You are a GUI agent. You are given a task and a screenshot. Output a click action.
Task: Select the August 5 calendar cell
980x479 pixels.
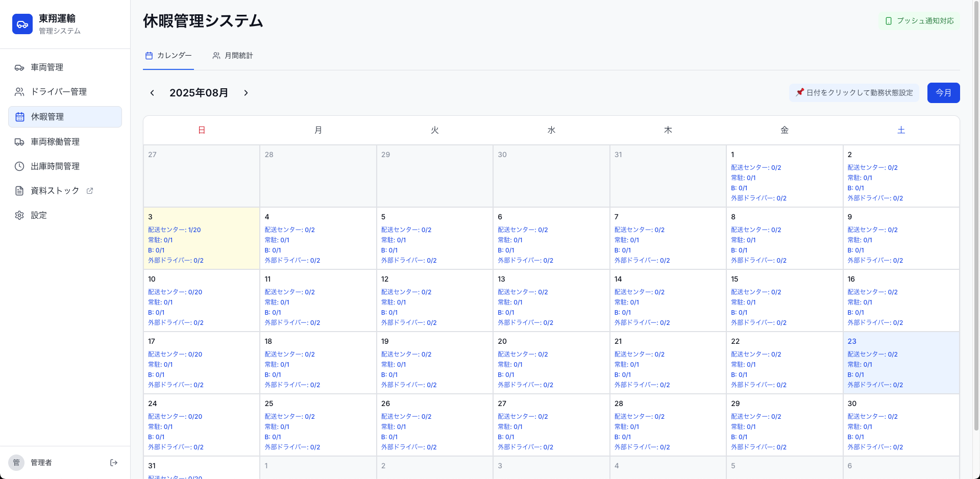pos(435,238)
